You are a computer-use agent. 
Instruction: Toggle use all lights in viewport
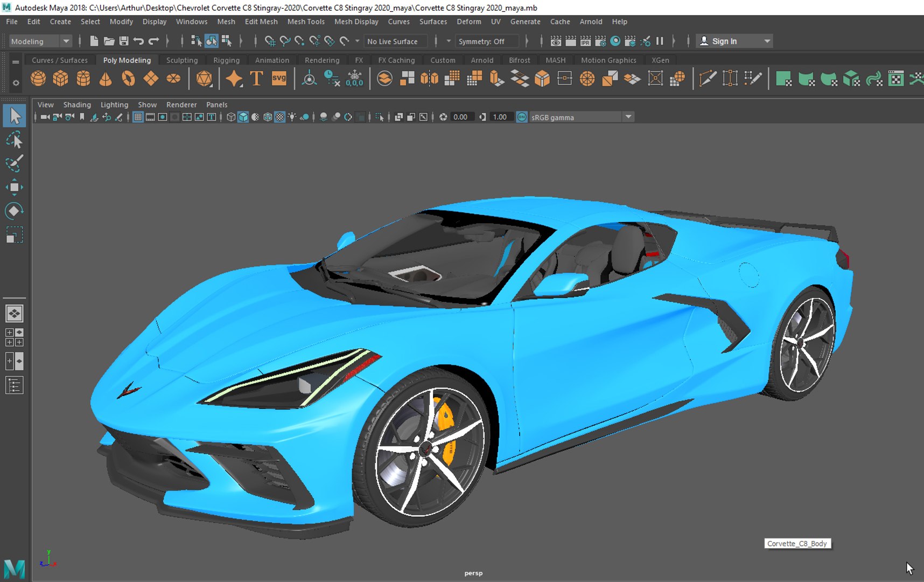click(292, 117)
